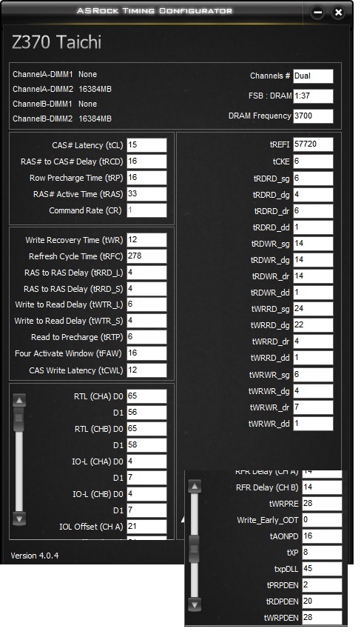Select the CAS Write Latency (tCWL) field
Screen dimensions: 364x640
tap(146, 370)
